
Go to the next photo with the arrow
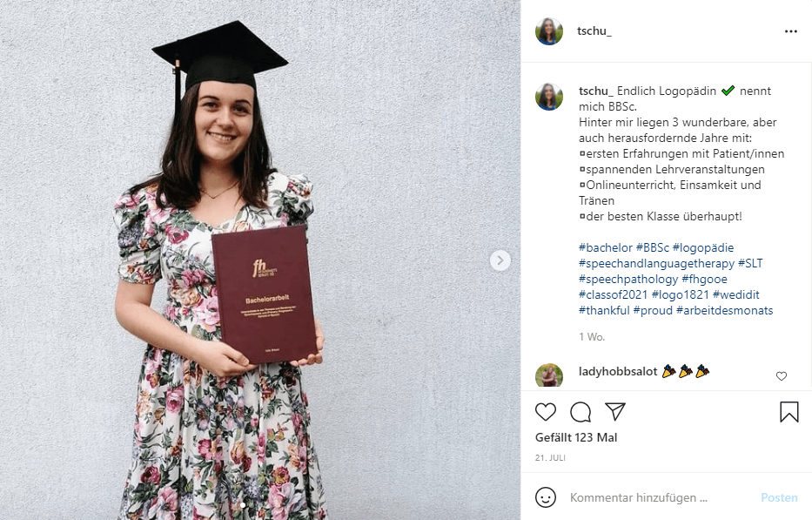[x=500, y=260]
